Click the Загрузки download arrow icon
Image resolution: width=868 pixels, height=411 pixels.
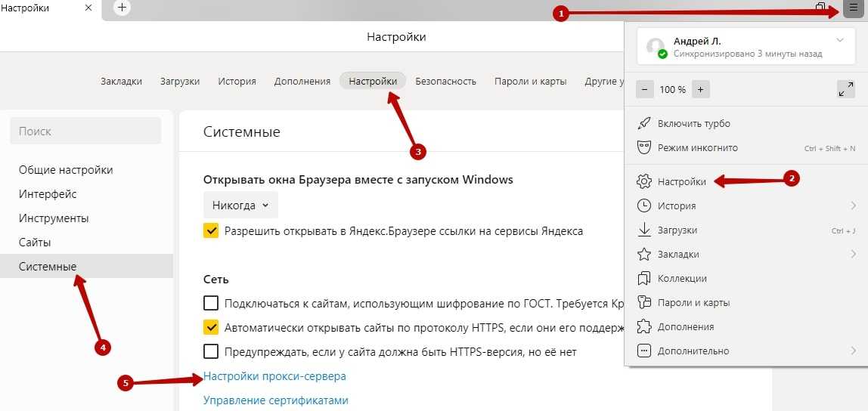[x=643, y=230]
